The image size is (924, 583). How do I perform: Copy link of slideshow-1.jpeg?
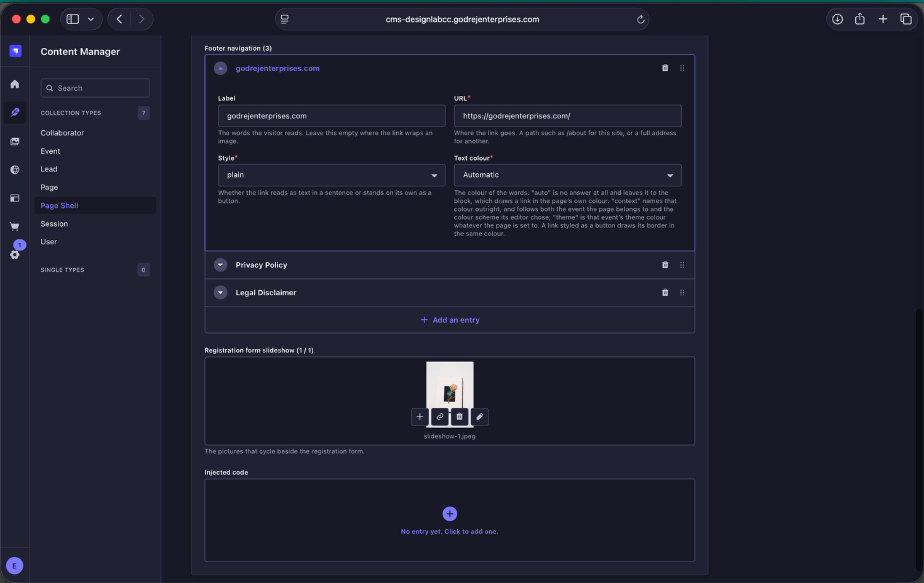pyautogui.click(x=440, y=416)
